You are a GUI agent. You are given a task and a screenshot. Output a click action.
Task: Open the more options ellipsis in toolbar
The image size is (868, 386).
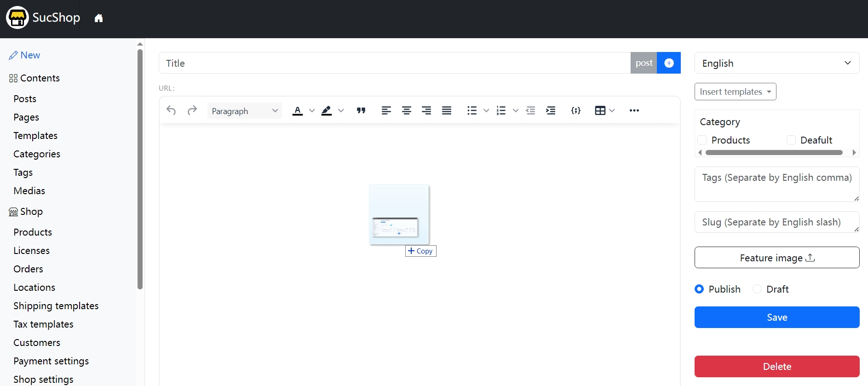click(634, 110)
